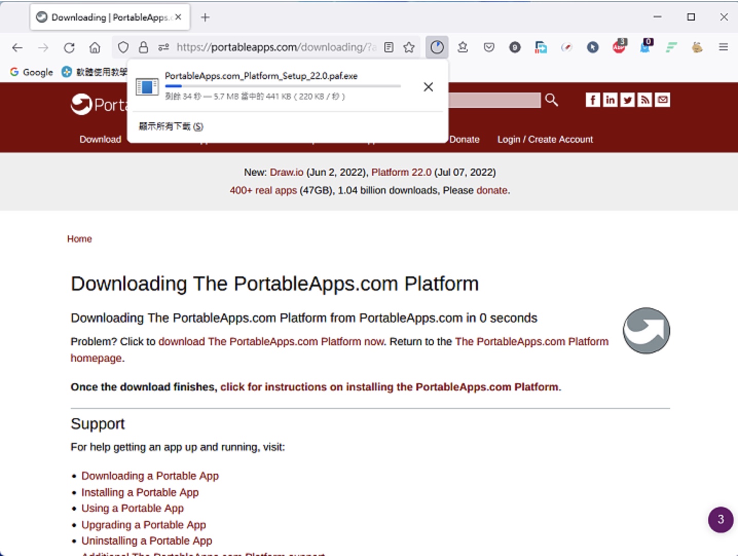Open the site permissions icon in address bar
738x560 pixels.
(x=163, y=47)
